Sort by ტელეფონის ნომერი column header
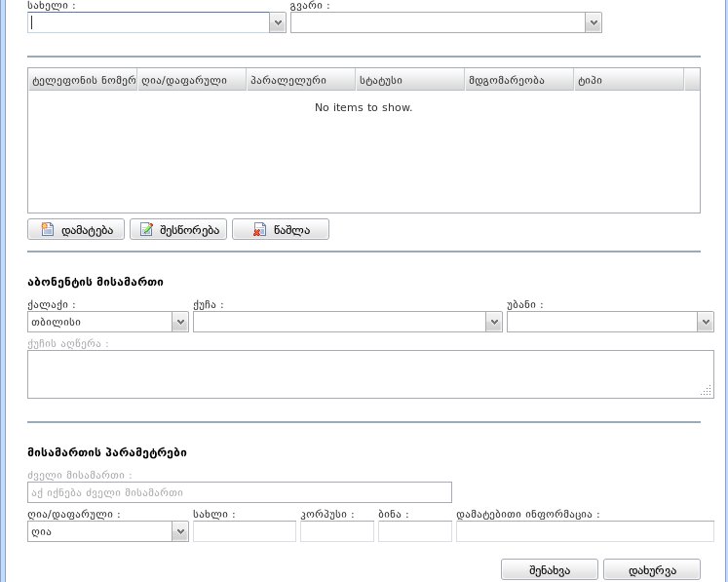 pos(82,80)
